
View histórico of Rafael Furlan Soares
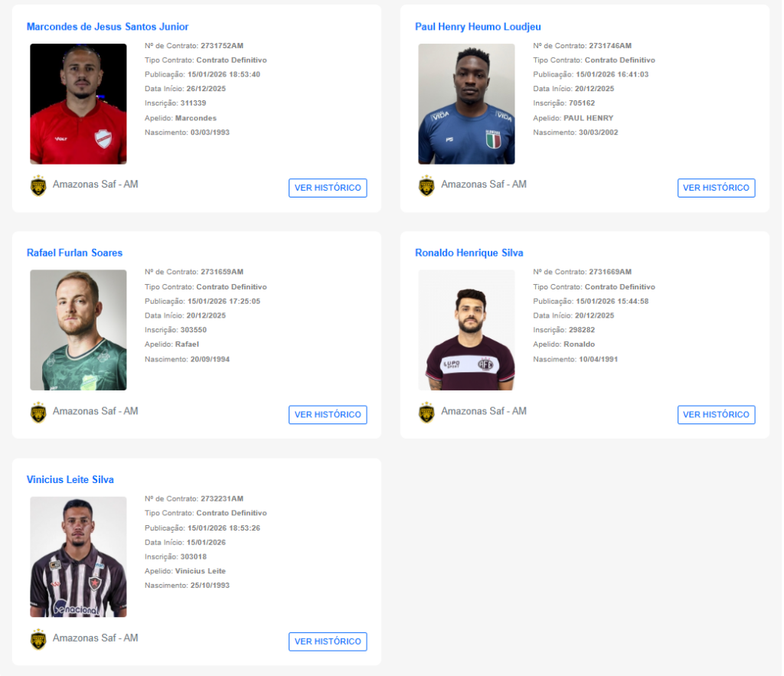pyautogui.click(x=328, y=414)
